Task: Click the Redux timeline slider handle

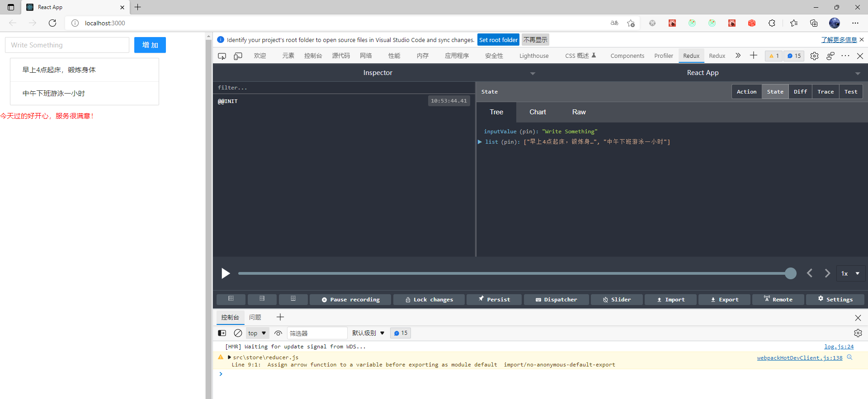Action: coord(791,273)
